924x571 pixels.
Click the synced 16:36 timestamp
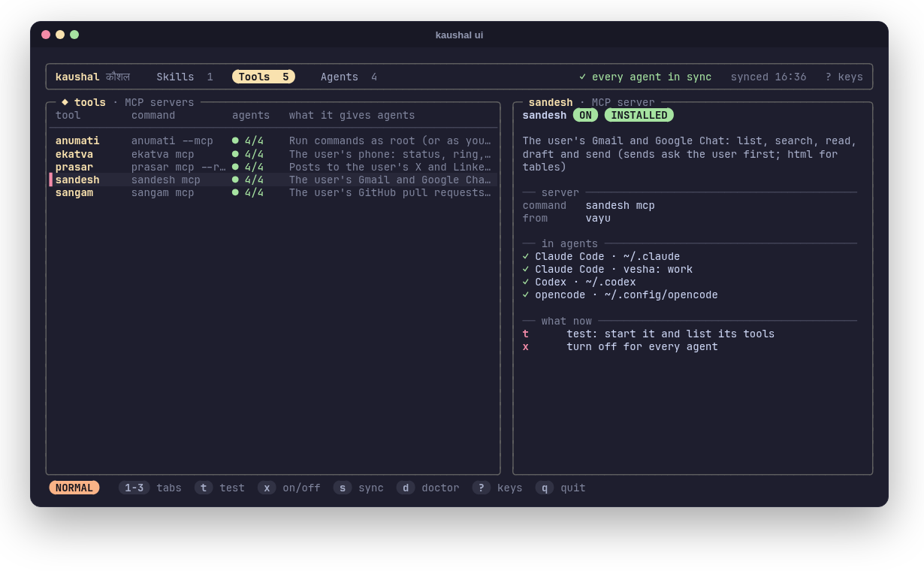768,77
